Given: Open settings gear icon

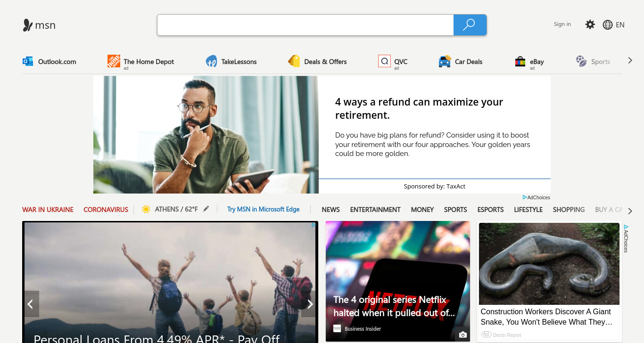Looking at the screenshot, I should [590, 24].
